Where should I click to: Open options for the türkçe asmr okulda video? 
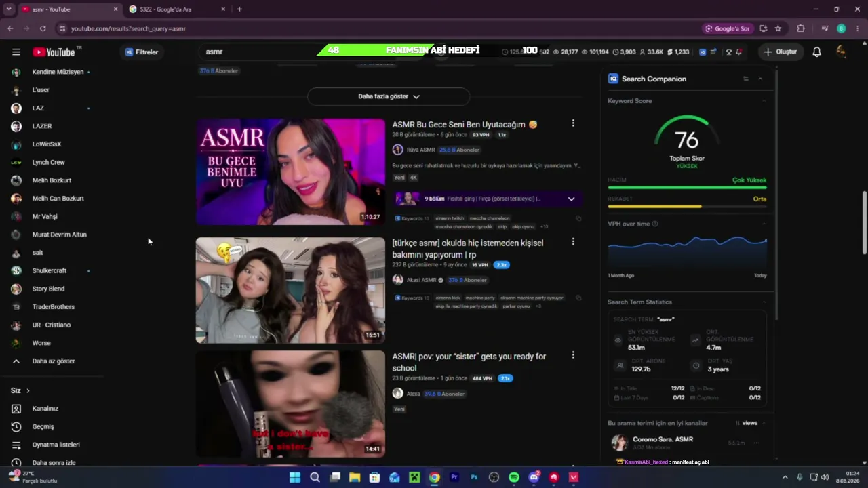[573, 241]
